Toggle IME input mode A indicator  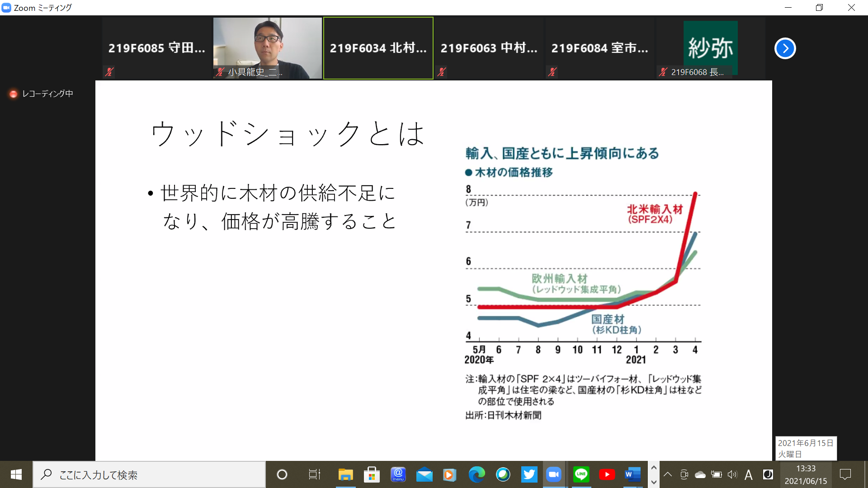[x=749, y=475]
